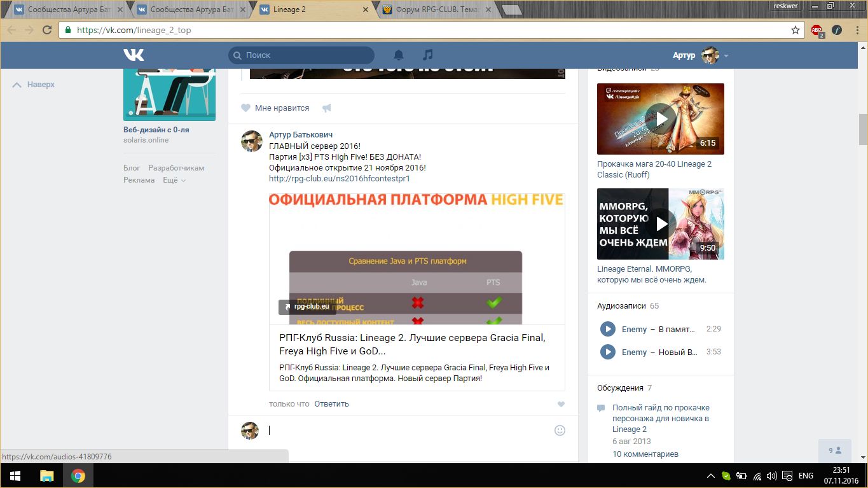Image resolution: width=868 pixels, height=488 pixels.
Task: Open the Adblock Plus extension icon
Action: (817, 30)
